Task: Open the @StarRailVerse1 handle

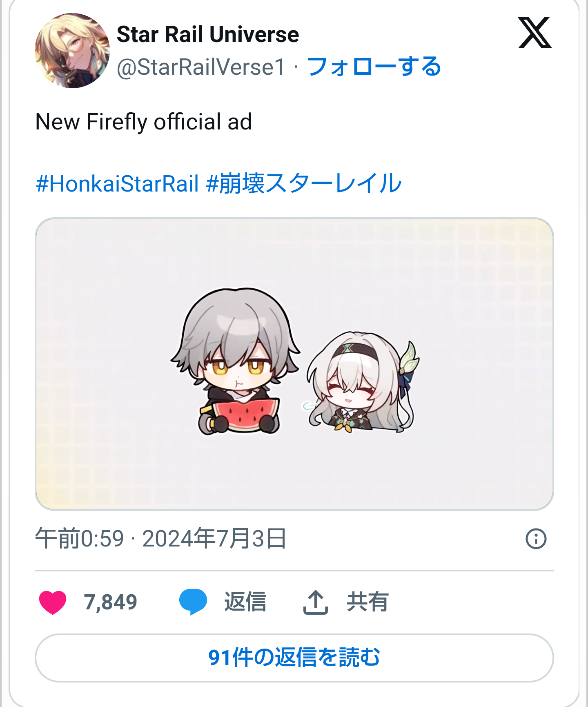Action: tap(201, 67)
